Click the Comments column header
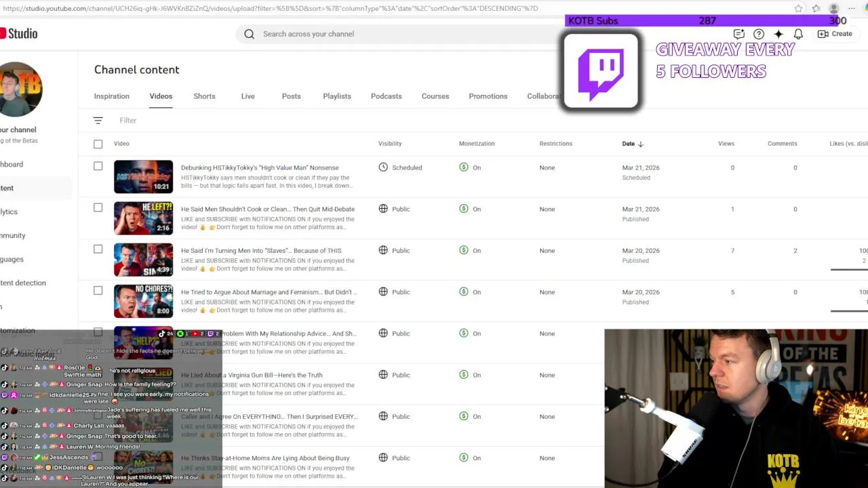 tap(782, 144)
